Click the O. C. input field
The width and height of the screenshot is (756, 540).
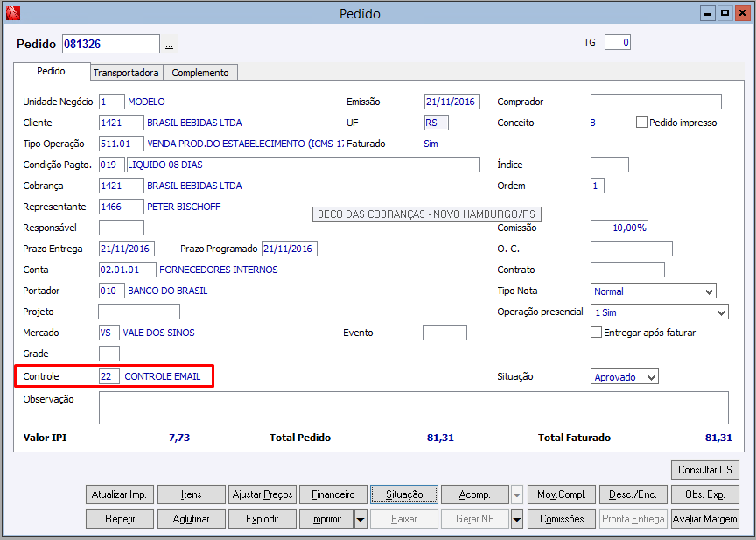coord(632,249)
